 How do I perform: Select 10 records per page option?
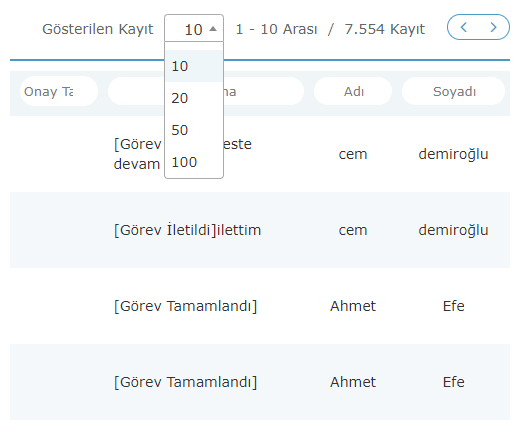194,66
